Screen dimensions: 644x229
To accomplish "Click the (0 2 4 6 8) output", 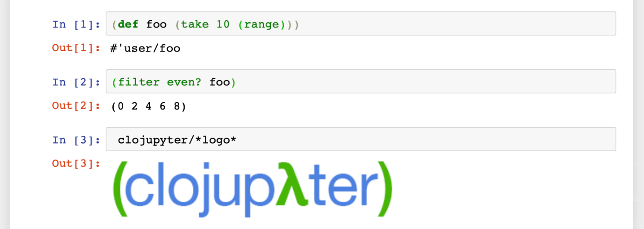I will point(149,106).
